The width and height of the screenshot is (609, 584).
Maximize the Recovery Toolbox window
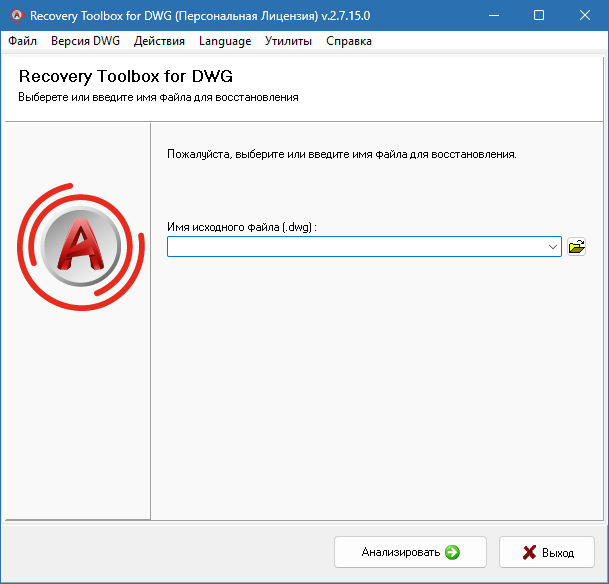click(x=539, y=16)
